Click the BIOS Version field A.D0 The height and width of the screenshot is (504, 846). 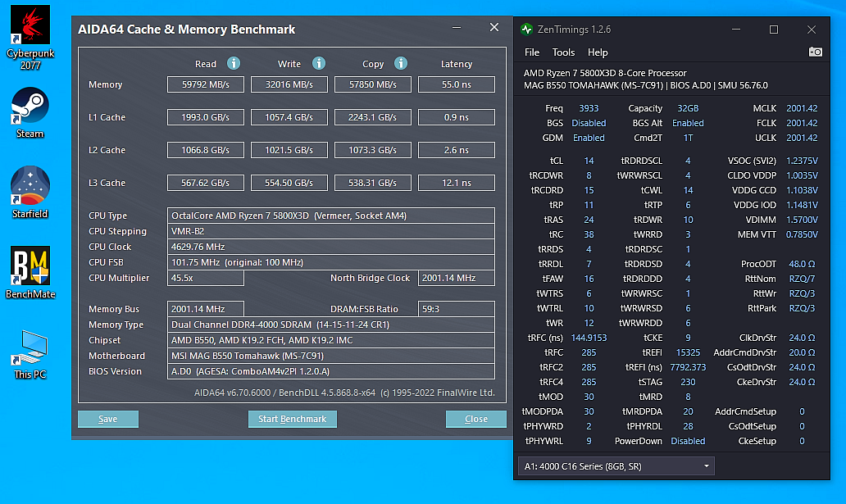330,371
